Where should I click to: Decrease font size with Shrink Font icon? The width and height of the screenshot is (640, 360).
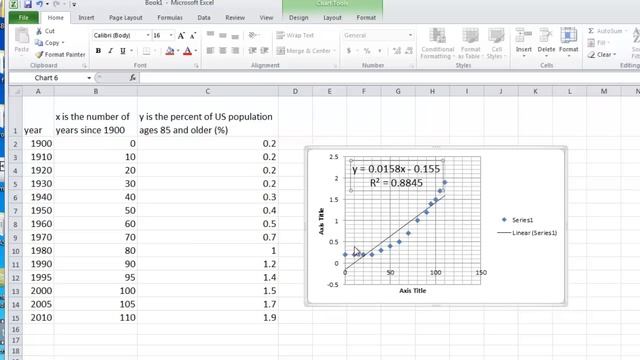(193, 36)
